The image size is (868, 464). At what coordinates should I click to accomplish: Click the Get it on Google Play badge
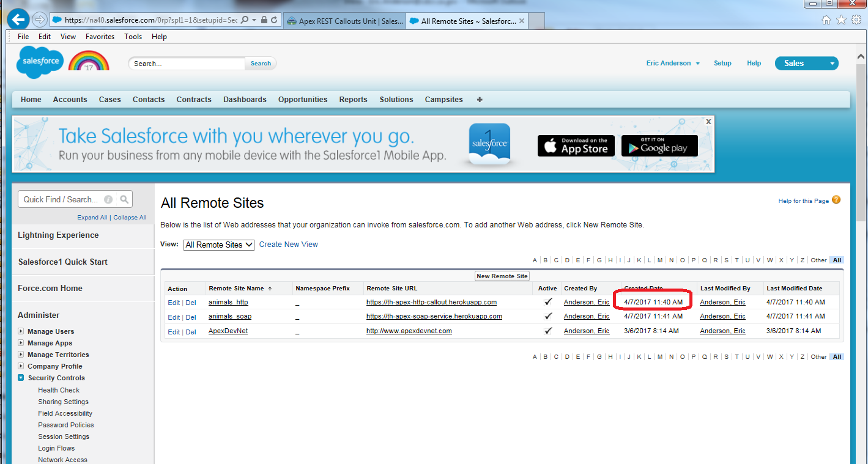tap(659, 145)
